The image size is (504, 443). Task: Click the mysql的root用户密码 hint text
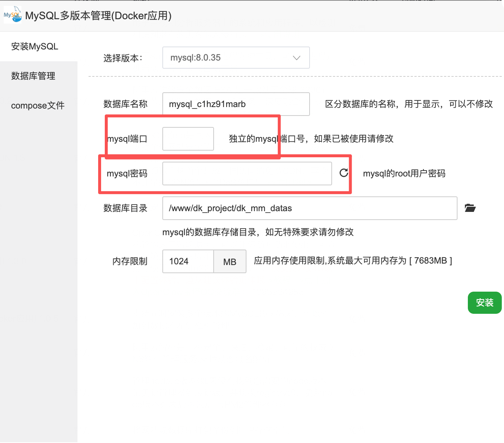pyautogui.click(x=404, y=174)
